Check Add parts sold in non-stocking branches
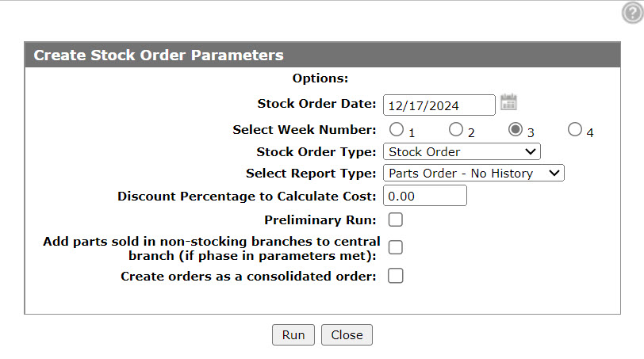Viewport: 644px width, 359px height. point(396,247)
